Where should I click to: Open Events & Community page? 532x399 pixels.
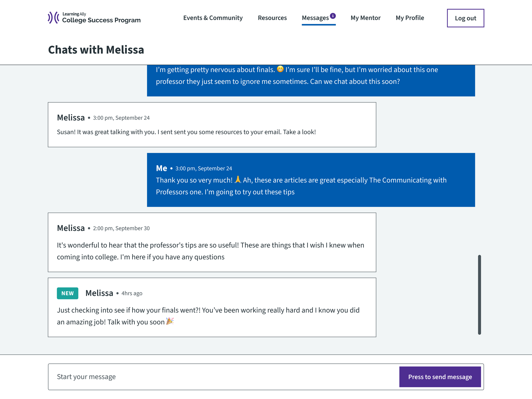click(x=213, y=18)
